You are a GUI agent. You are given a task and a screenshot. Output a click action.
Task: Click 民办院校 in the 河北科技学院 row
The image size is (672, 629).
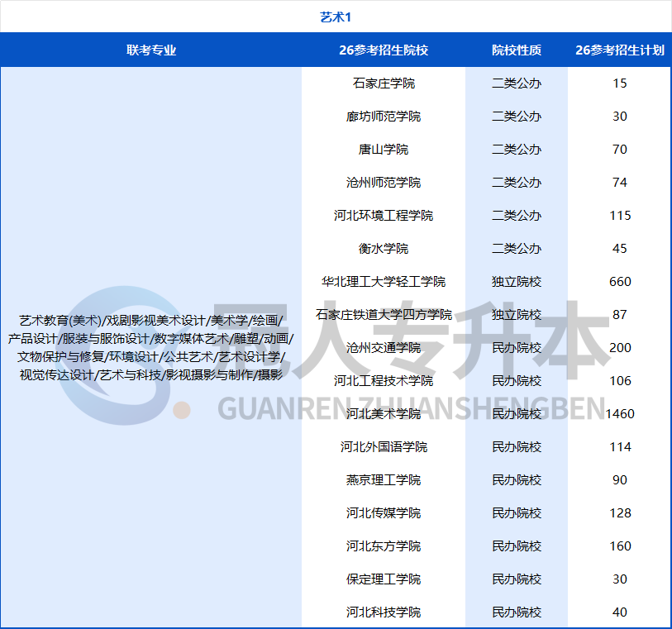point(517,612)
